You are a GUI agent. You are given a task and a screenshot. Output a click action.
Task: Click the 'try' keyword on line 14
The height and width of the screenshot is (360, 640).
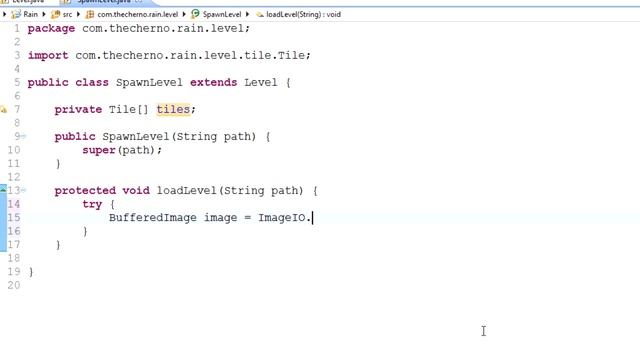coord(92,204)
